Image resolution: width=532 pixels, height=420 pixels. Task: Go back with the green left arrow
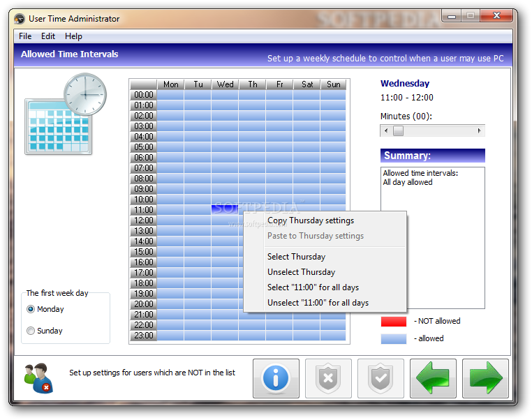[433, 378]
